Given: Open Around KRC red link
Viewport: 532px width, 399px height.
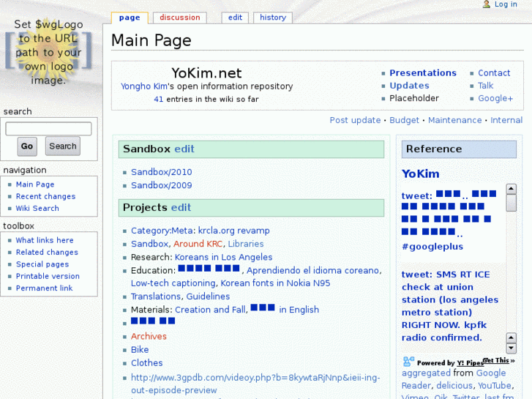Looking at the screenshot, I should pyautogui.click(x=198, y=244).
